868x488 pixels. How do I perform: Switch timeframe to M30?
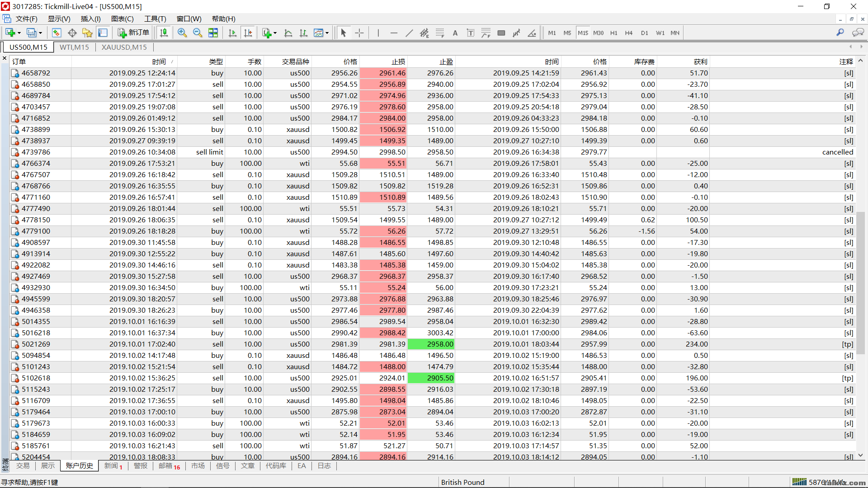599,33
